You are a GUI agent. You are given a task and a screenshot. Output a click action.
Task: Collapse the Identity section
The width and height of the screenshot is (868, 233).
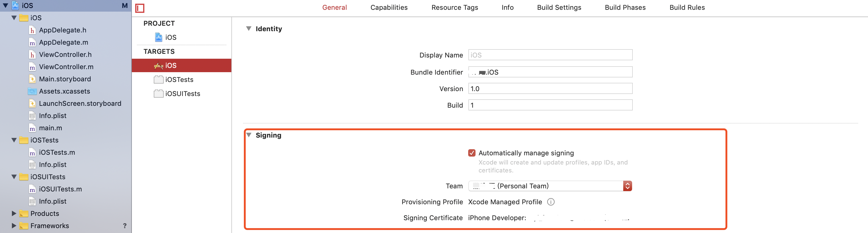pos(249,29)
